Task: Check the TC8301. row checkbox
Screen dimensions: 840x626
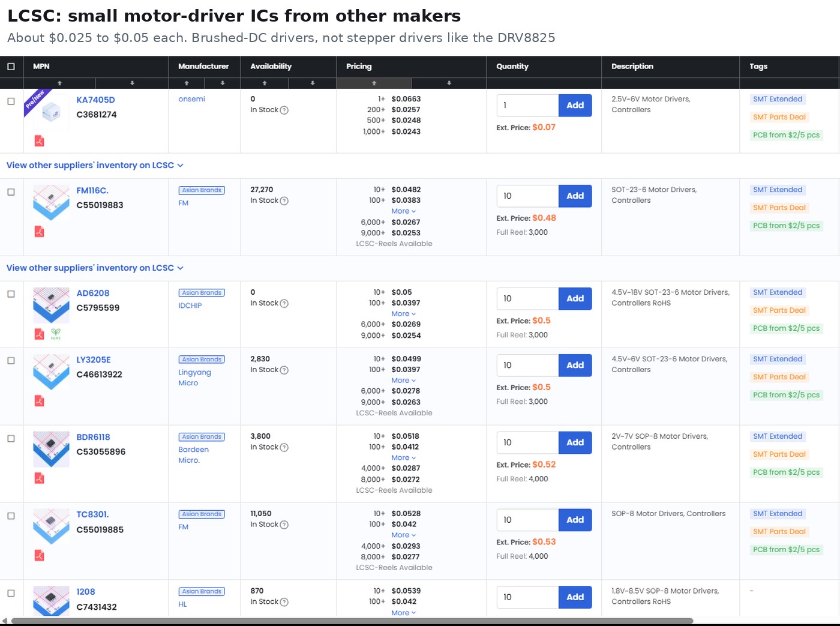Action: (x=11, y=516)
